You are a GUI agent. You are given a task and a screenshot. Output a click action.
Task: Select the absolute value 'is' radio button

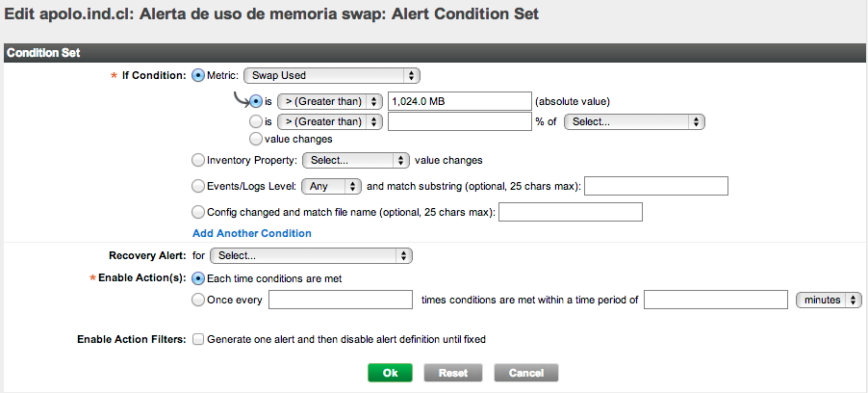click(x=256, y=100)
